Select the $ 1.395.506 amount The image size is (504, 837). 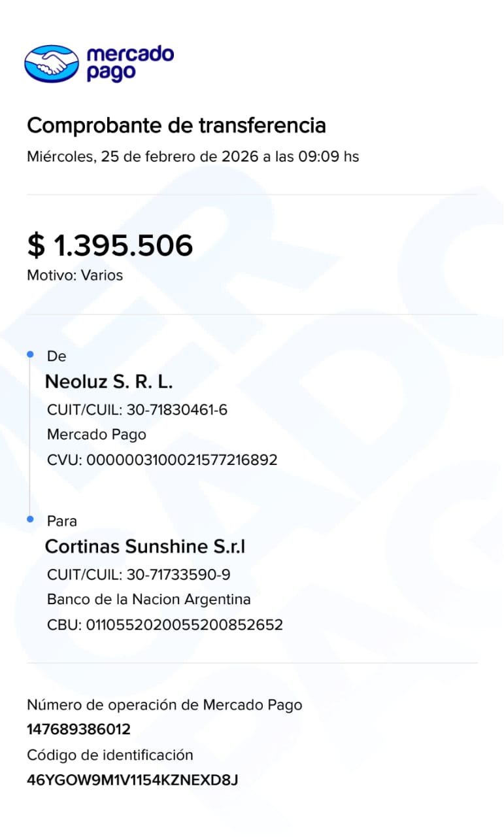(x=110, y=245)
